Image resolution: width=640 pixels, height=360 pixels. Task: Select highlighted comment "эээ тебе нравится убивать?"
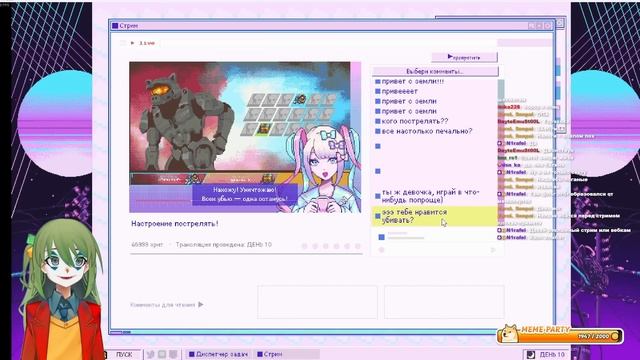point(434,216)
